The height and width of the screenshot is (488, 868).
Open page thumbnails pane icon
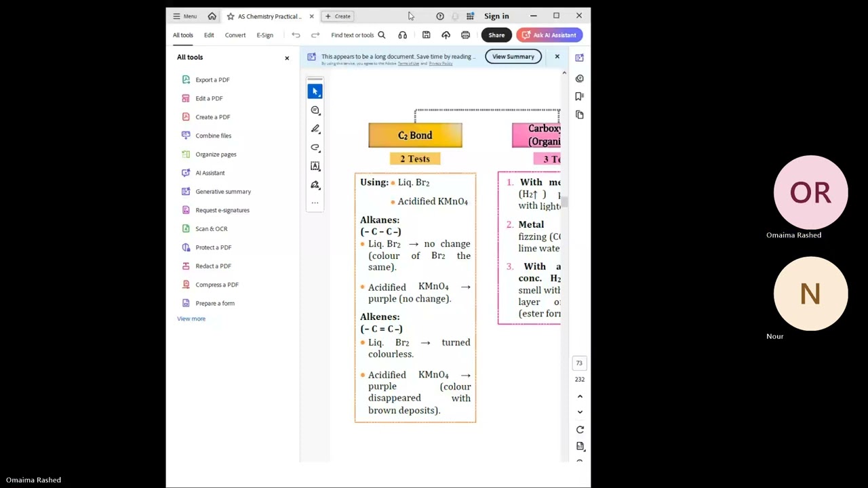click(580, 115)
